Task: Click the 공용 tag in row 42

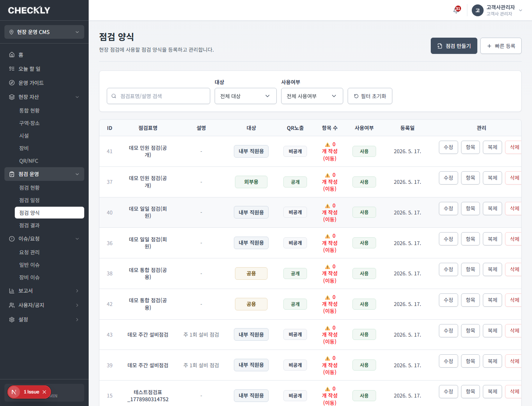Action: coord(251,304)
